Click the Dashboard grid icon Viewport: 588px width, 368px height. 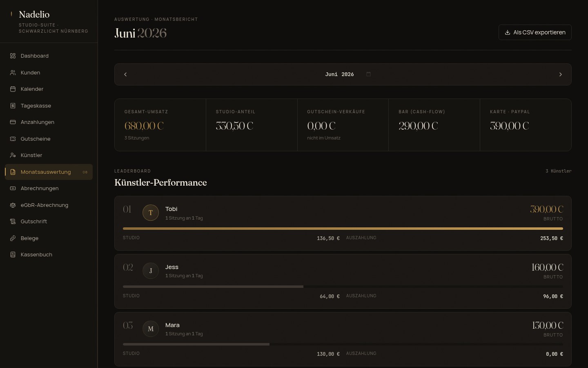tap(13, 56)
